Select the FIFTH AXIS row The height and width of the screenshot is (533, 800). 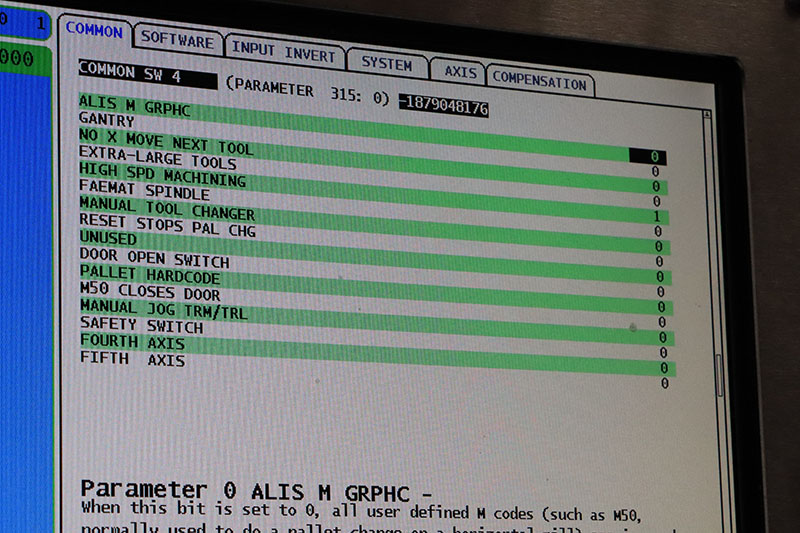[379, 369]
